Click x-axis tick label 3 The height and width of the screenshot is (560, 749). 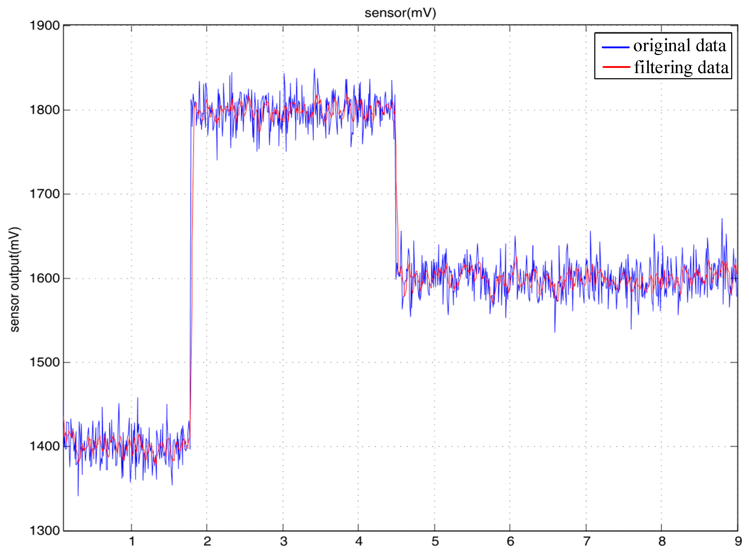pyautogui.click(x=284, y=541)
